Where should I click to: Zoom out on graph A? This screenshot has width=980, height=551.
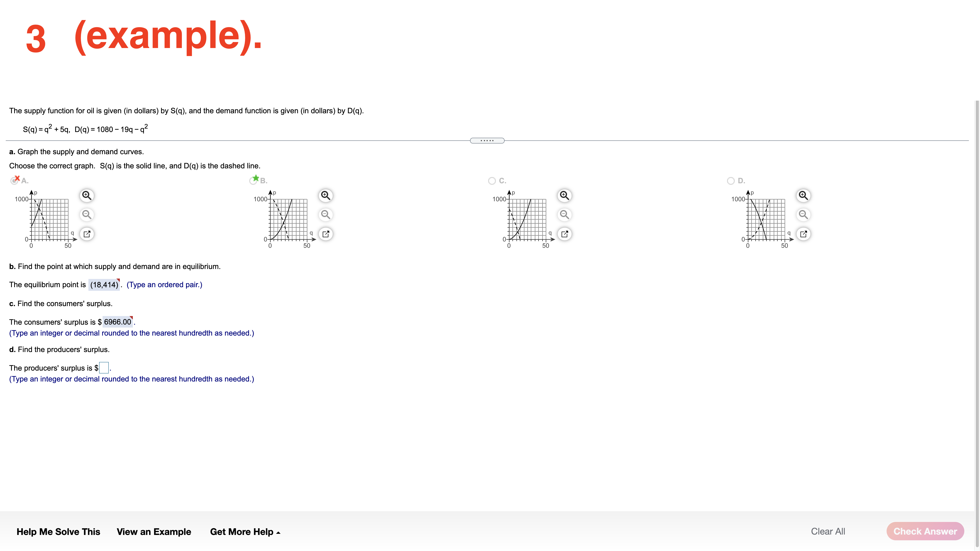pos(87,214)
